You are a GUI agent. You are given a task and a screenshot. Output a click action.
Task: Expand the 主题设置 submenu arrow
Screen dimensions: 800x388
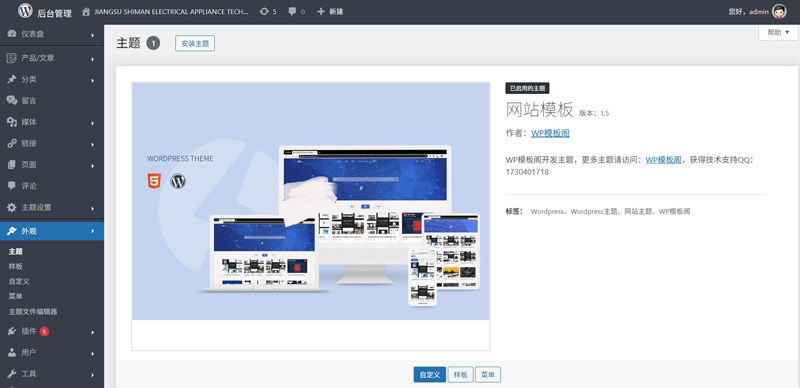93,209
